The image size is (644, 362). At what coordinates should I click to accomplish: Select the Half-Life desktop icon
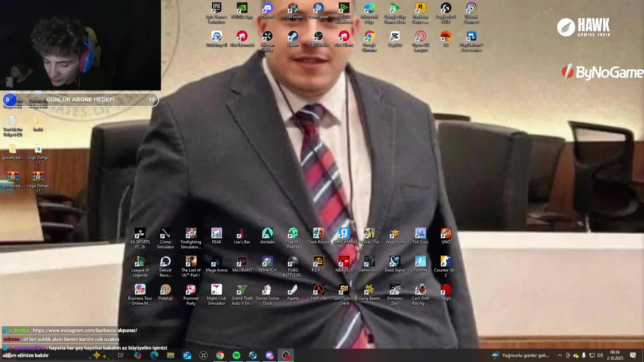(x=318, y=293)
